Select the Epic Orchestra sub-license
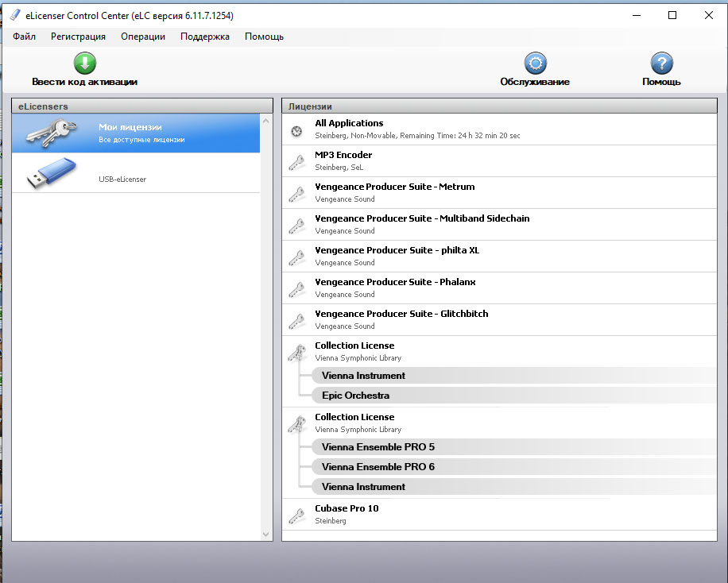This screenshot has height=583, width=728. tap(513, 396)
